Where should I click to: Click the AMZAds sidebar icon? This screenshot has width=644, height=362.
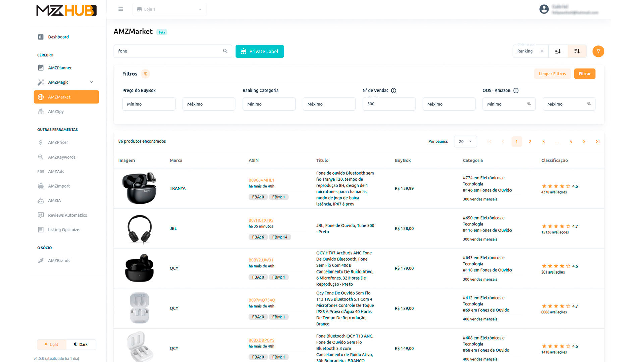[41, 172]
